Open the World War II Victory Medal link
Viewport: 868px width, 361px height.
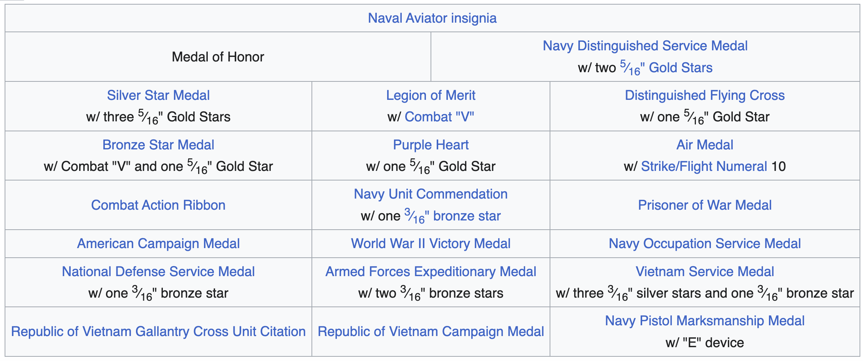pyautogui.click(x=431, y=243)
